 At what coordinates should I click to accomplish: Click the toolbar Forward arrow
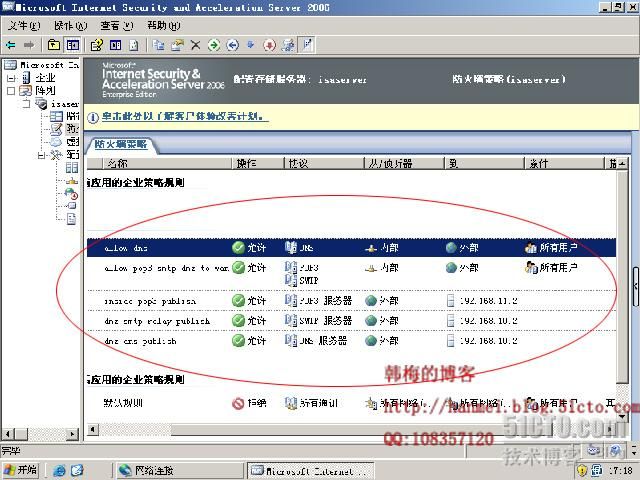(29, 45)
